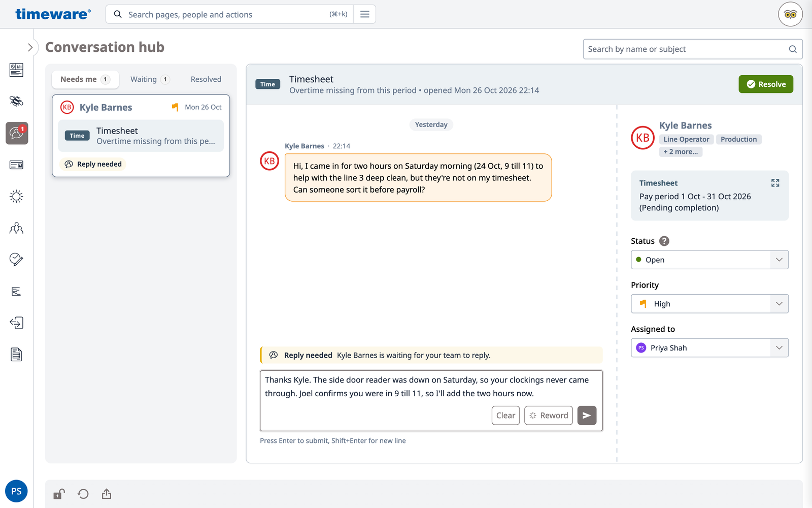
Task: Click the 'Reply needed' chip on card
Action: tap(93, 164)
